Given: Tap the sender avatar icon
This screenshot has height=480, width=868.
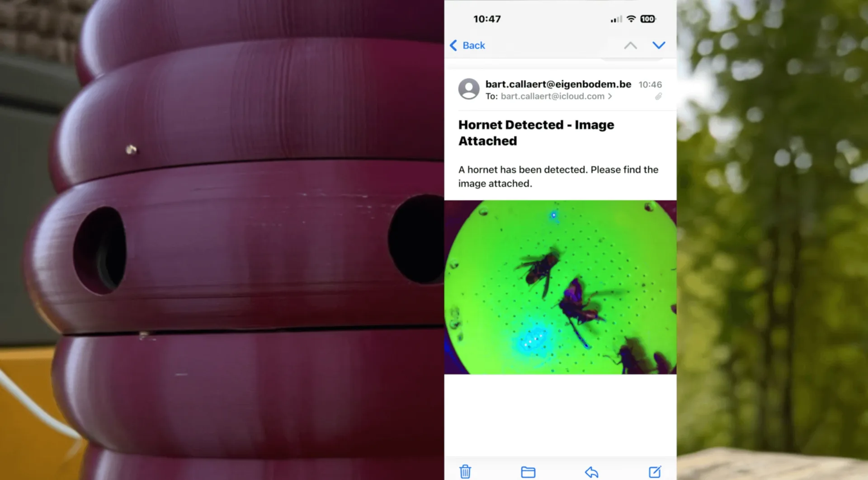Looking at the screenshot, I should coord(469,89).
